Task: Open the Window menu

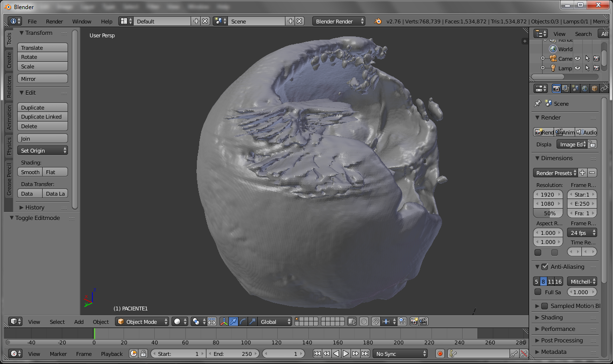Action: (82, 22)
